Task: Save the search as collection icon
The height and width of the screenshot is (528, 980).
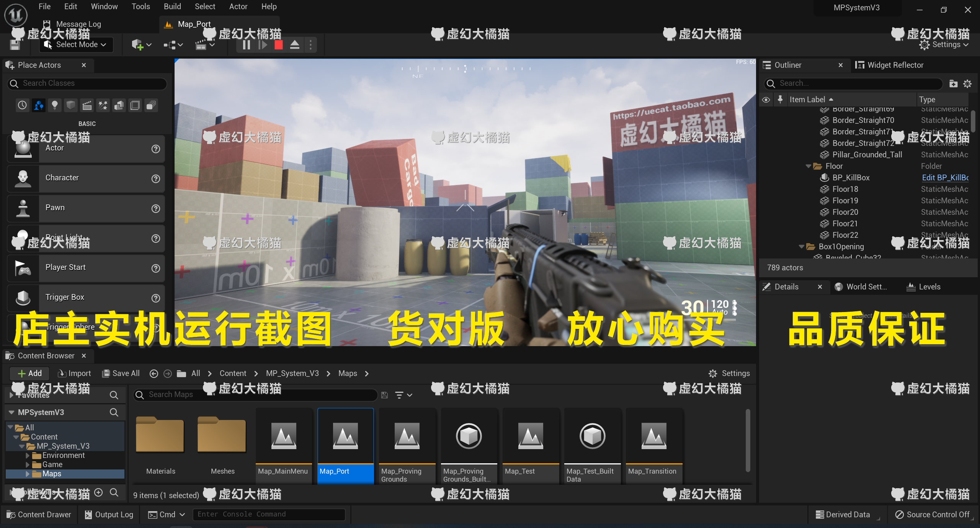Action: point(384,395)
